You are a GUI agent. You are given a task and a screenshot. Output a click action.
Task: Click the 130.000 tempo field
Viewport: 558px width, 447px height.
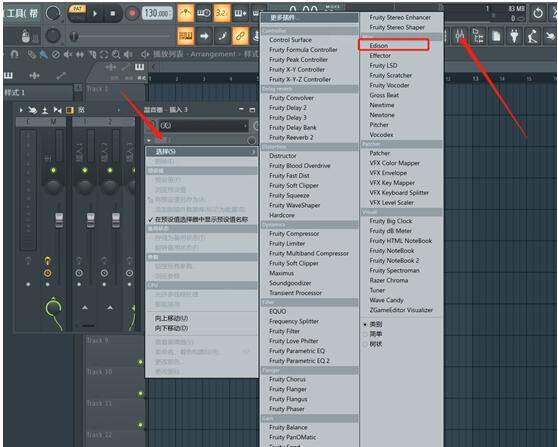157,14
